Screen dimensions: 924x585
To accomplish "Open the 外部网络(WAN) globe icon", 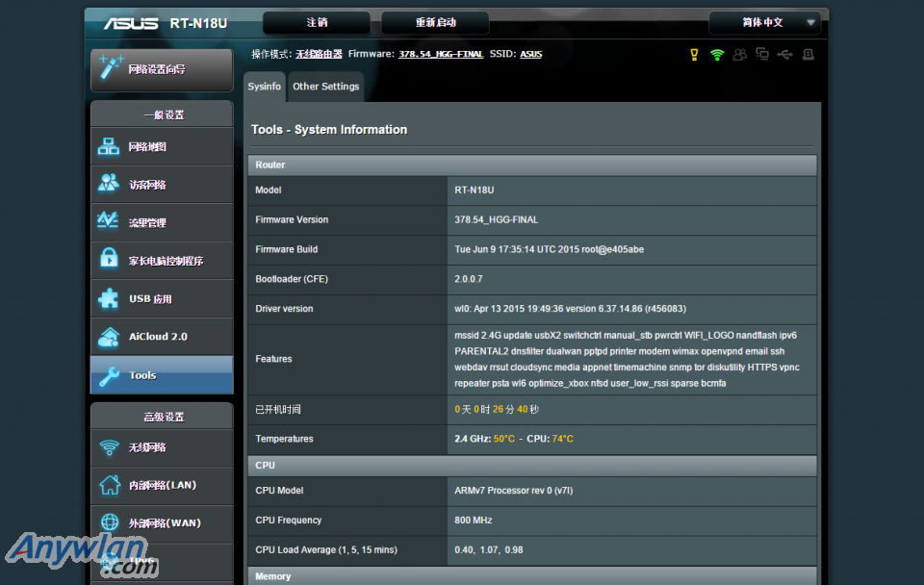I will [110, 522].
